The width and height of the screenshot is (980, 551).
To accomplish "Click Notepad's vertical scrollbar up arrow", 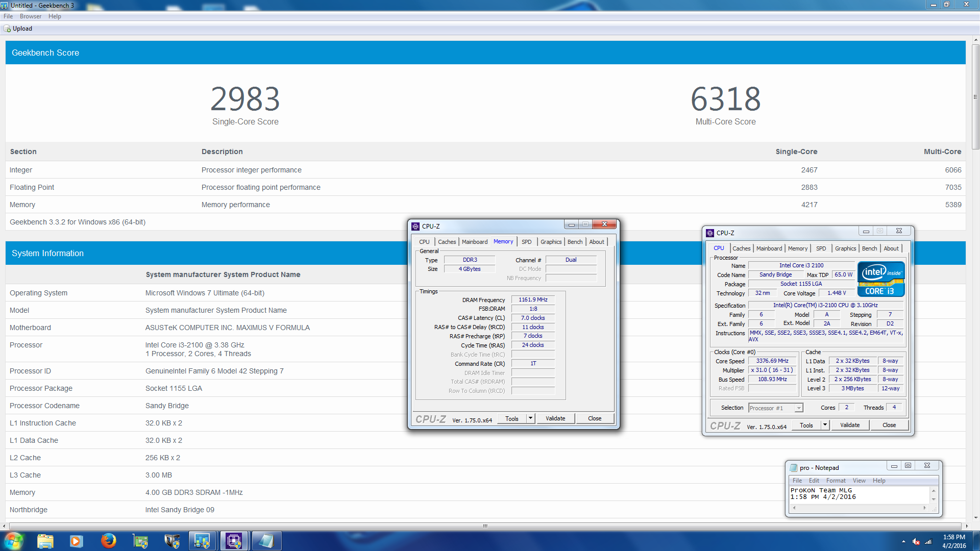I will (x=934, y=491).
